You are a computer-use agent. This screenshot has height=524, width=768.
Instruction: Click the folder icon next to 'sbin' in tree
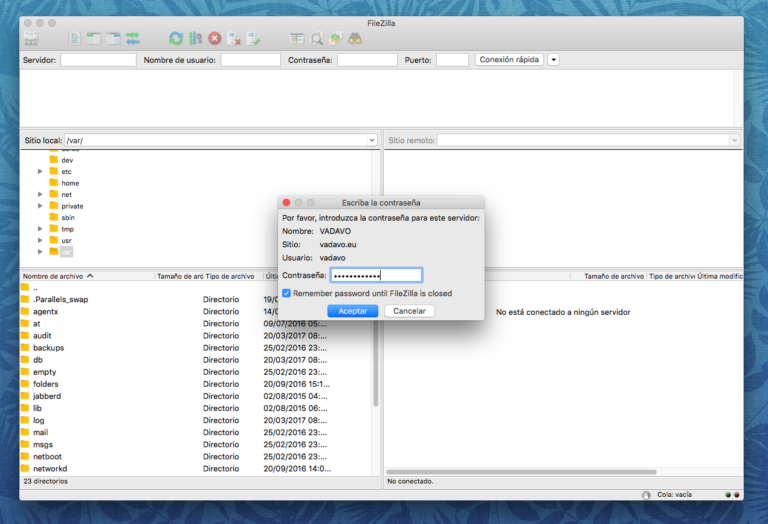pyautogui.click(x=54, y=217)
